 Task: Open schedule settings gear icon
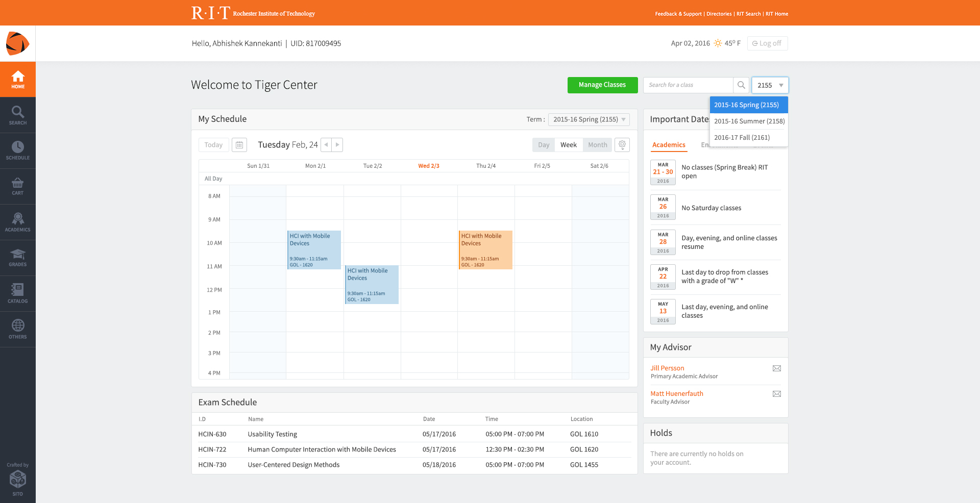point(622,145)
